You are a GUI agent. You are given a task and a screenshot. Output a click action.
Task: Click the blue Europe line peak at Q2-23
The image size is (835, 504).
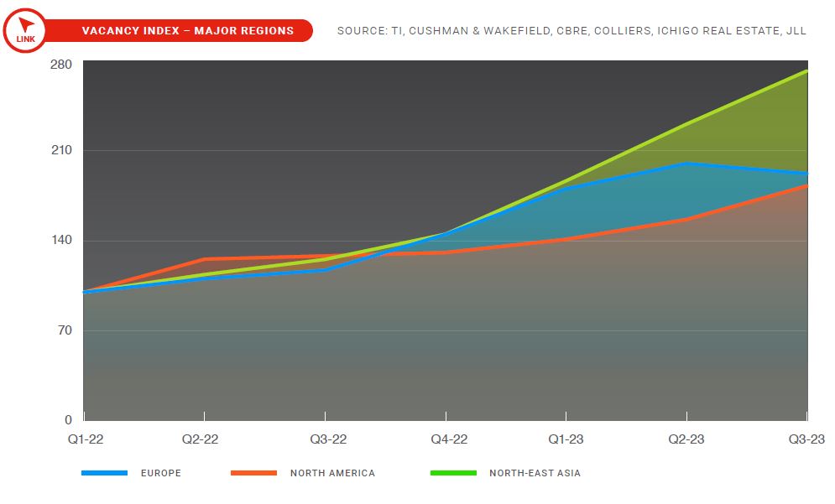[x=687, y=164]
